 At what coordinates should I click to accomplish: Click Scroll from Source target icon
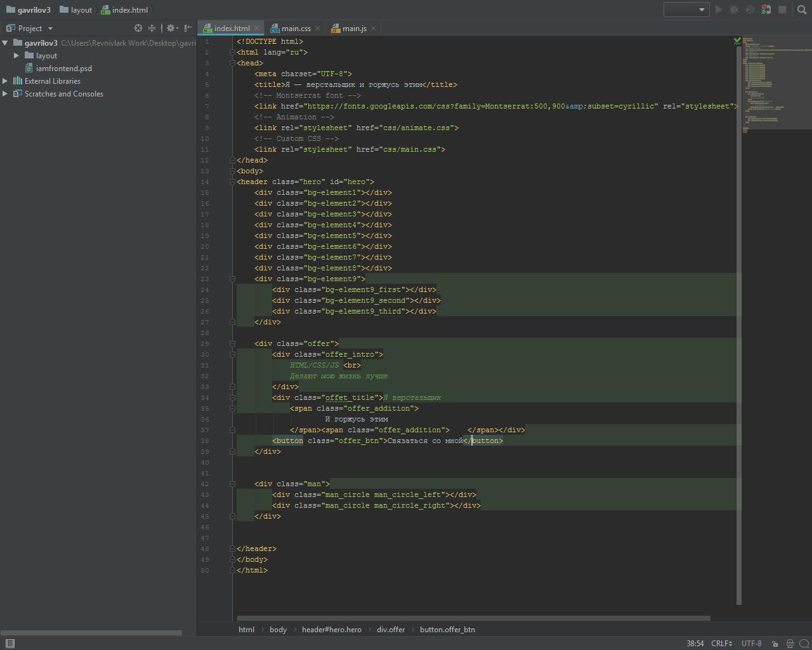[138, 28]
